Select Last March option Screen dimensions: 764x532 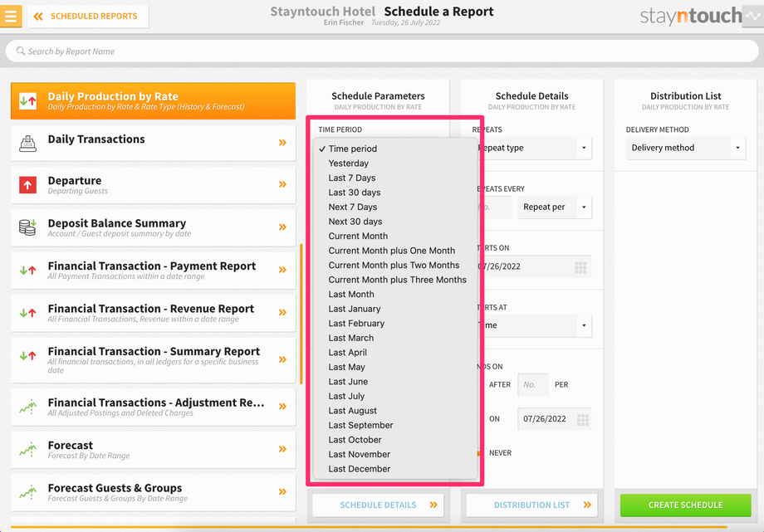(395, 338)
